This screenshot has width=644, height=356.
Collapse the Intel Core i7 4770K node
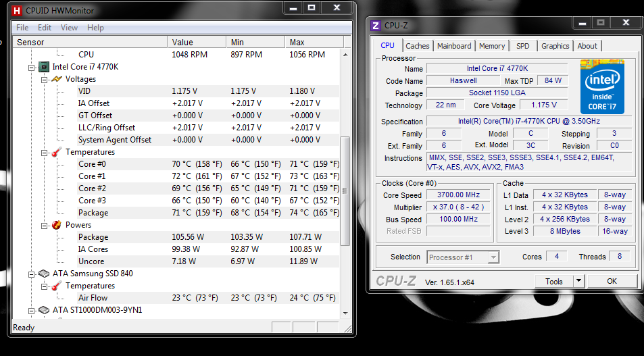click(31, 68)
